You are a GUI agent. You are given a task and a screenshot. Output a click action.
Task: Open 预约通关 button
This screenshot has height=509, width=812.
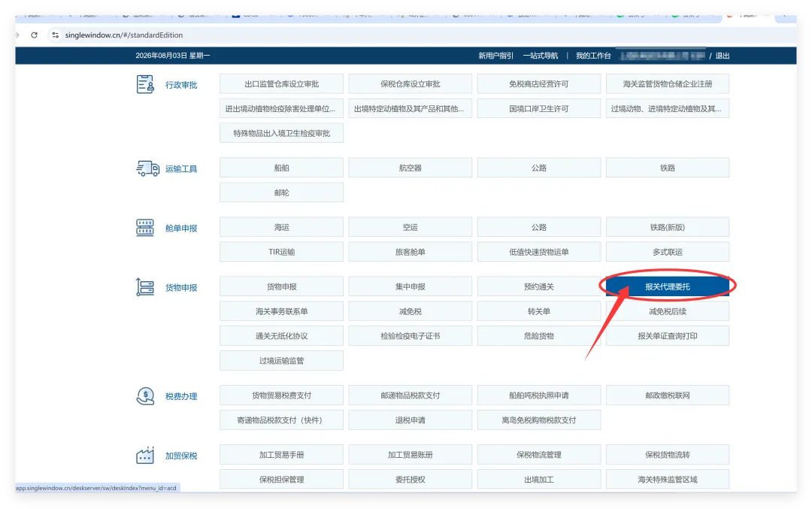pos(538,287)
